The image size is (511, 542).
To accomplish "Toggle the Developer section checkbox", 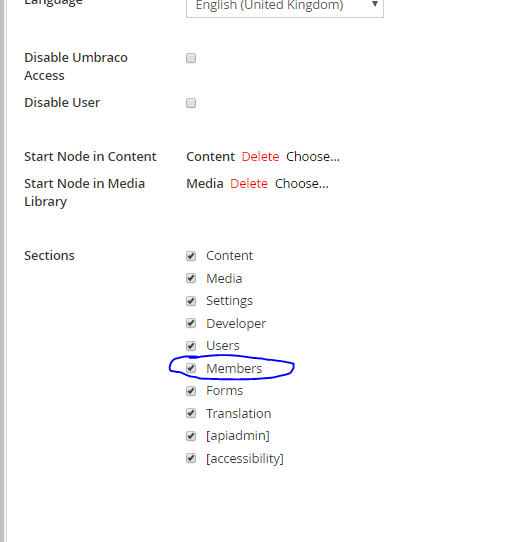I will click(191, 323).
